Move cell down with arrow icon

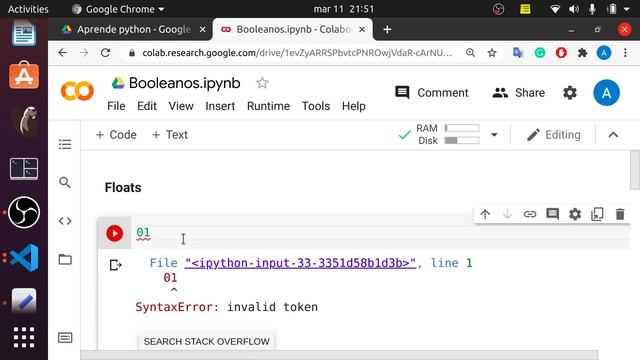(x=507, y=214)
